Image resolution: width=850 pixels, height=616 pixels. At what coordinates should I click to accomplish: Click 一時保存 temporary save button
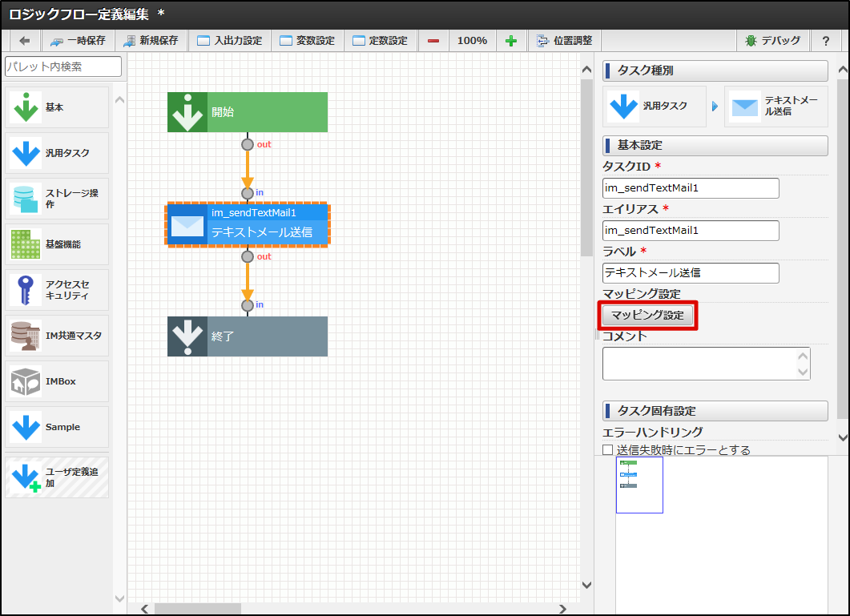78,41
